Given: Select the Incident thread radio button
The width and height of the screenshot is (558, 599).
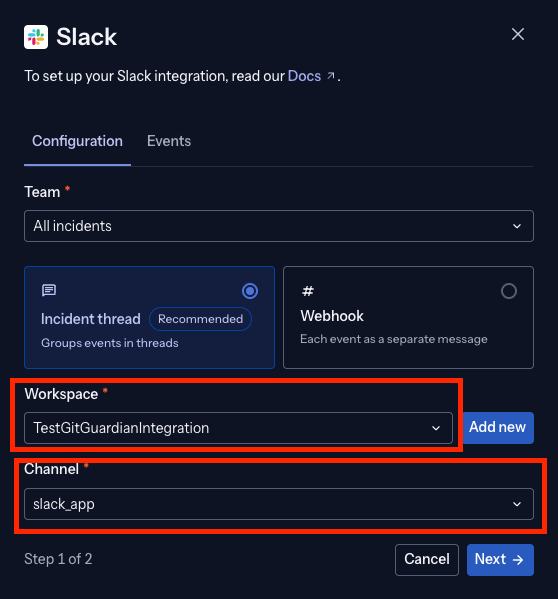Looking at the screenshot, I should click(250, 291).
